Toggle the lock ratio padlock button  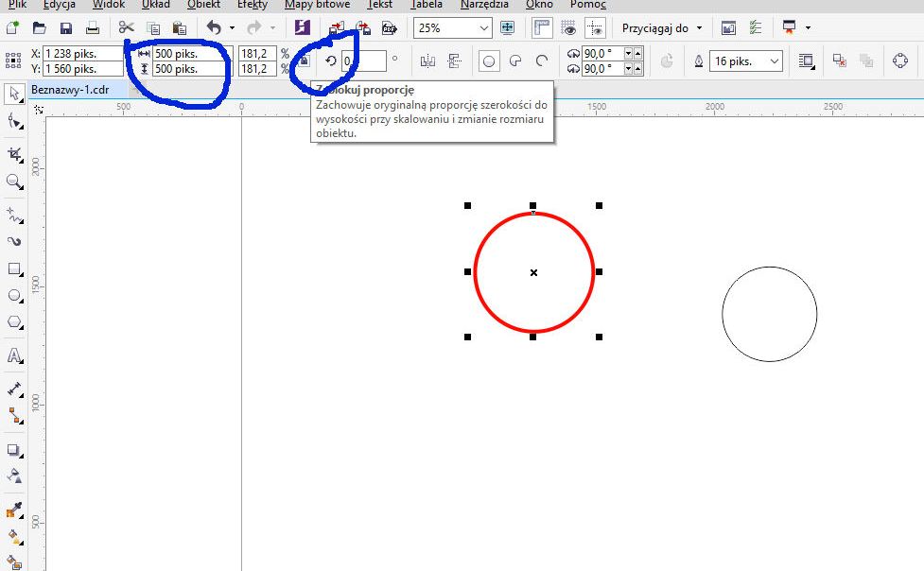tap(305, 62)
